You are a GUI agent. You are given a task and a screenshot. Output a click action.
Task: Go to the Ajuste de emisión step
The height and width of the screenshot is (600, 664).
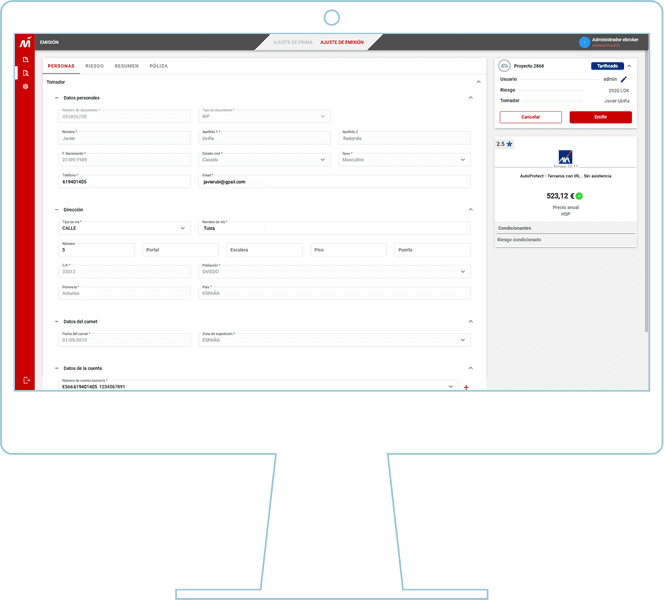click(x=342, y=42)
